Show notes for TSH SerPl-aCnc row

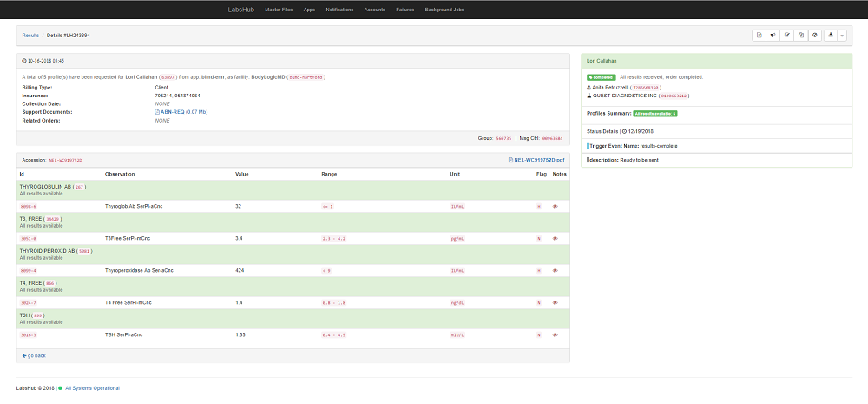click(556, 334)
